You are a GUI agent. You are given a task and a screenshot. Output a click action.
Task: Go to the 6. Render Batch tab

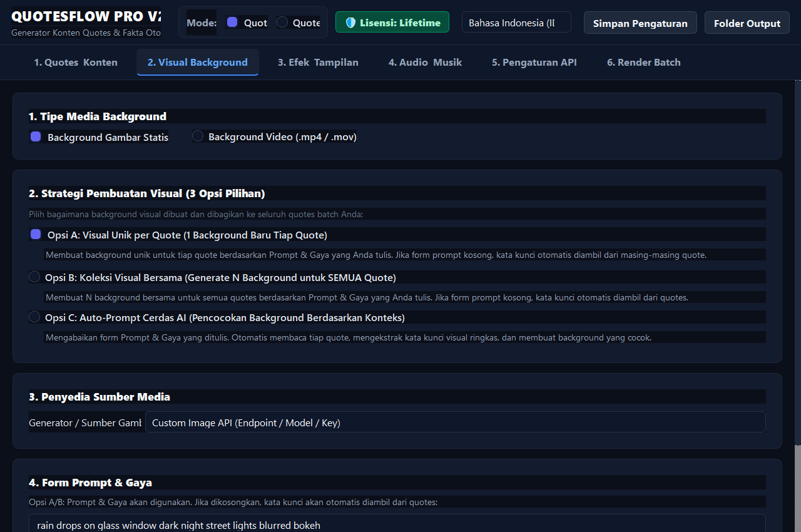pyautogui.click(x=643, y=62)
